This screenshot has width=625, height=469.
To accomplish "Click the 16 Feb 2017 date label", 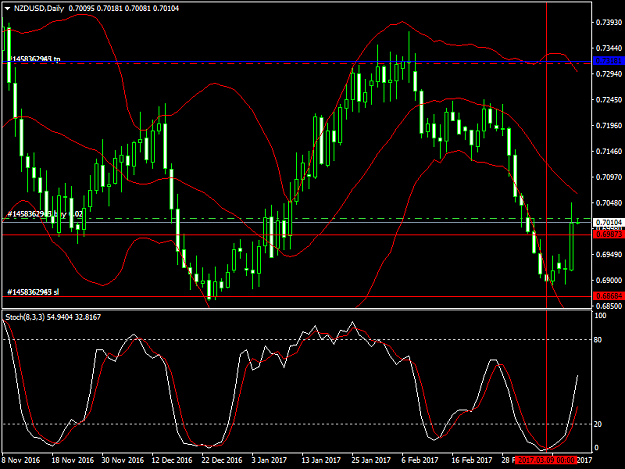I will pyautogui.click(x=472, y=460).
